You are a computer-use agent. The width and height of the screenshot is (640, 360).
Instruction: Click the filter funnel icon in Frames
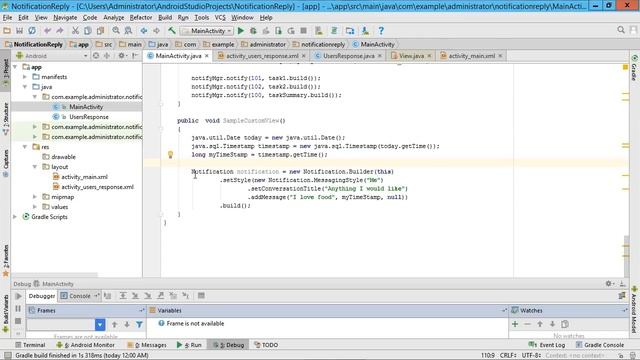(x=139, y=324)
